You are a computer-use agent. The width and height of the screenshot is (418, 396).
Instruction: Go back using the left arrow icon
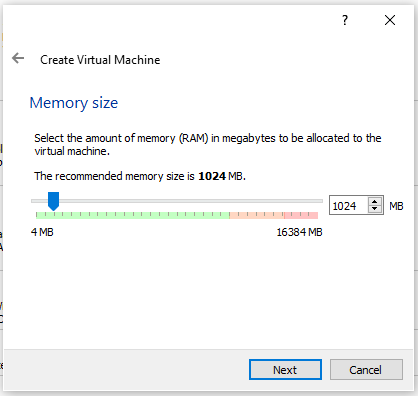coord(18,58)
